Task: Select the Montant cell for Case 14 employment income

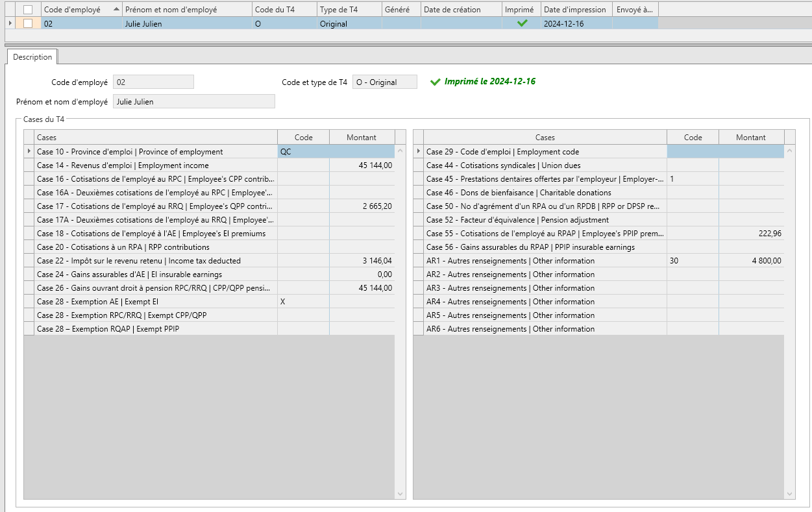Action: pyautogui.click(x=362, y=165)
